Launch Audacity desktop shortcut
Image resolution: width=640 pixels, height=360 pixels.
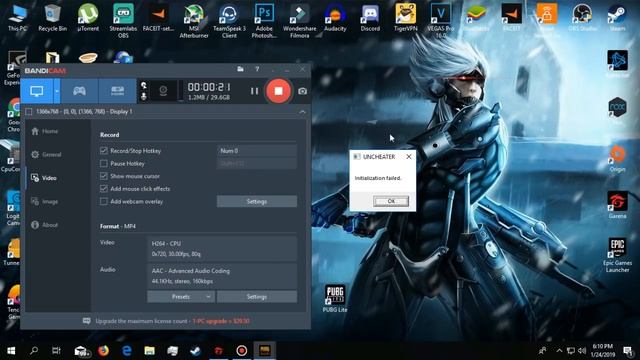point(335,18)
